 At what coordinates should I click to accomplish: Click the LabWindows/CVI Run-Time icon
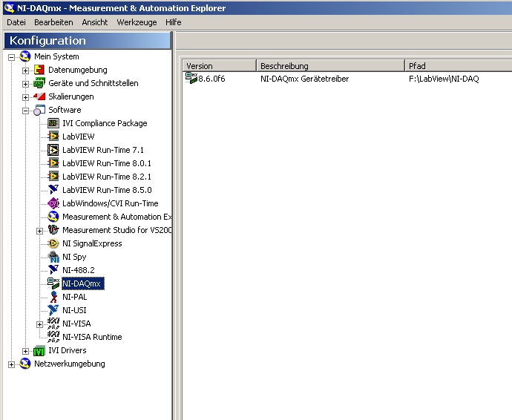pos(53,203)
